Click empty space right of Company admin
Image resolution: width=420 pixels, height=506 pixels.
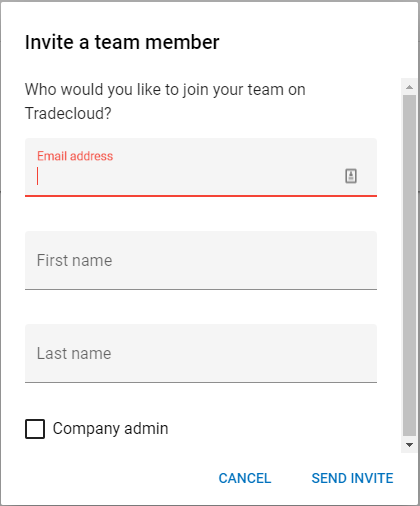point(273,429)
